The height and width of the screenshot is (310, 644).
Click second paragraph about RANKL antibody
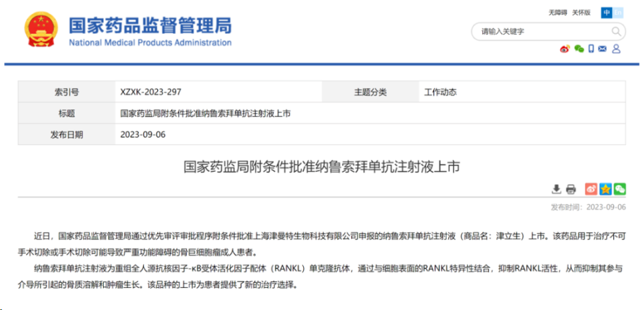(322, 277)
